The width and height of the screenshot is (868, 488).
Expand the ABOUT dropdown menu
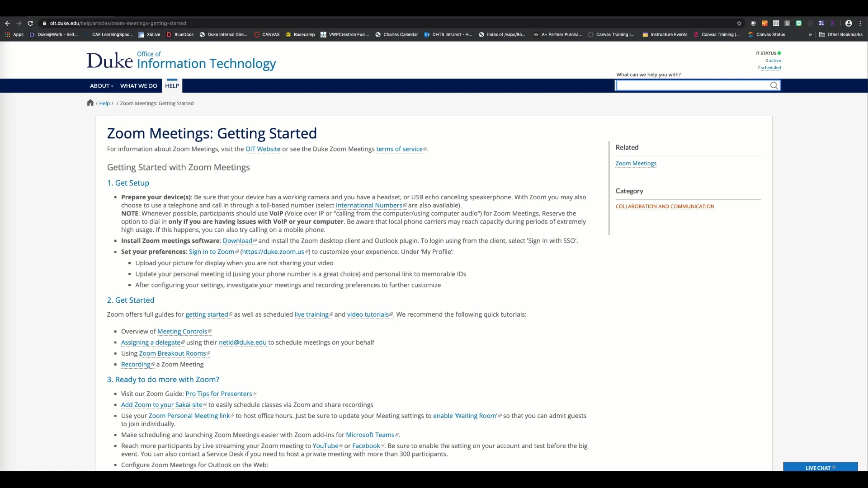102,86
